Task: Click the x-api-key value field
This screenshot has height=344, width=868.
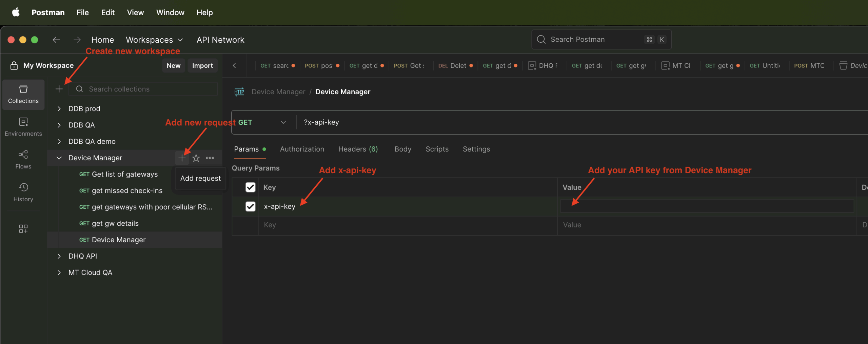Action: 707,206
